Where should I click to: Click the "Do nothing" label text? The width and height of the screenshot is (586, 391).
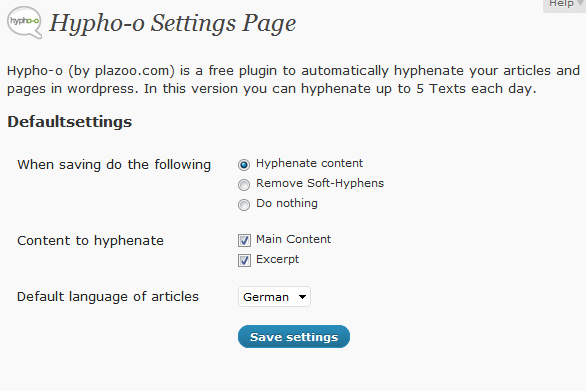[287, 203]
